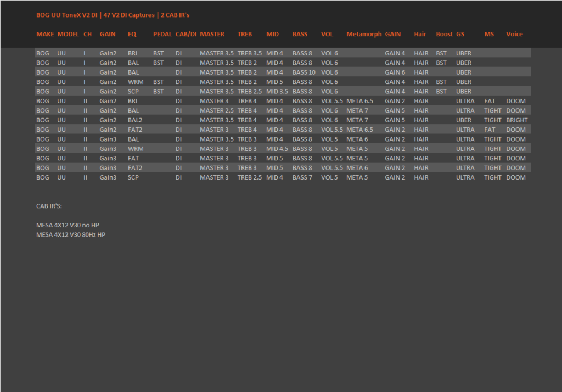Click 'MESA 4X12 V30 80Hz HP' line
Image resolution: width=562 pixels, height=392 pixels.
click(x=71, y=235)
